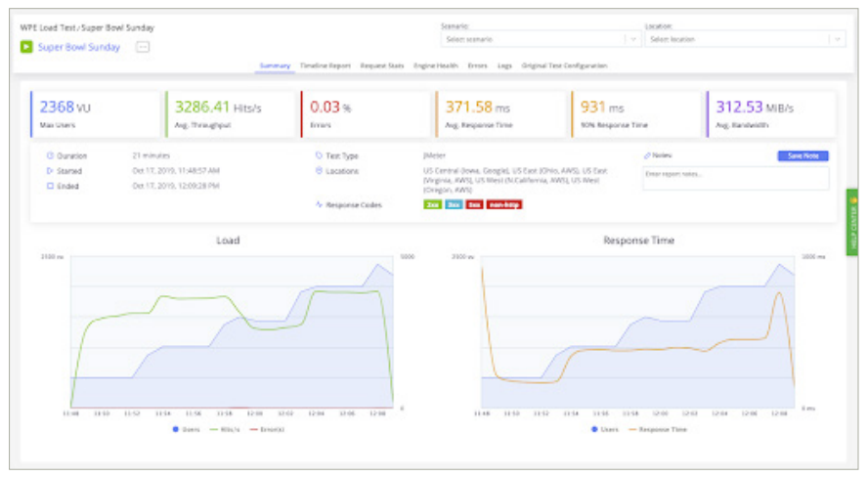
Task: Go to Original Test Configuration tab
Action: [x=565, y=65]
